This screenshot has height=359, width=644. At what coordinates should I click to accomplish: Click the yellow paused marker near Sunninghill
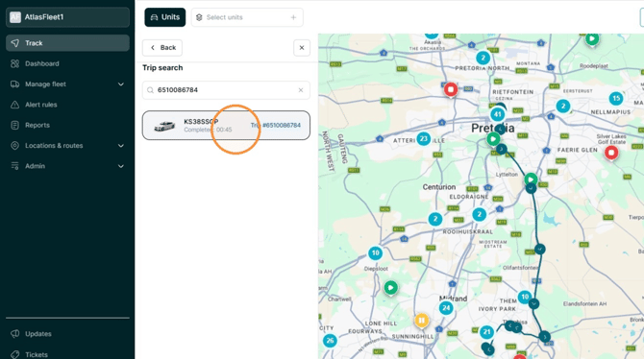point(421,320)
